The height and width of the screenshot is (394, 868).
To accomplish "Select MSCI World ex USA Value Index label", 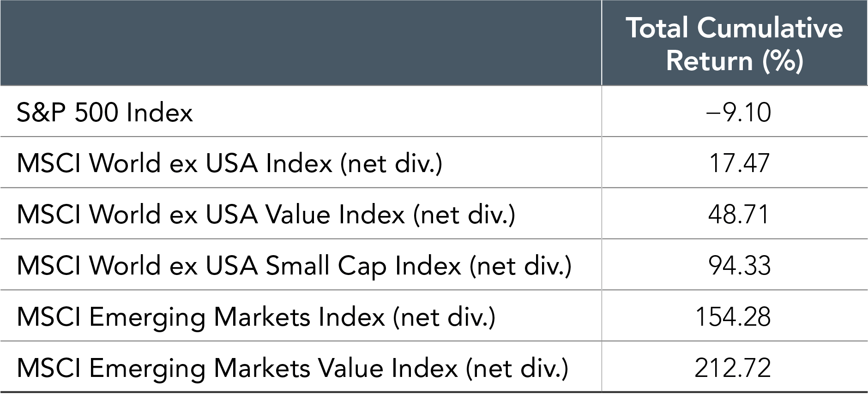I will pos(266,215).
